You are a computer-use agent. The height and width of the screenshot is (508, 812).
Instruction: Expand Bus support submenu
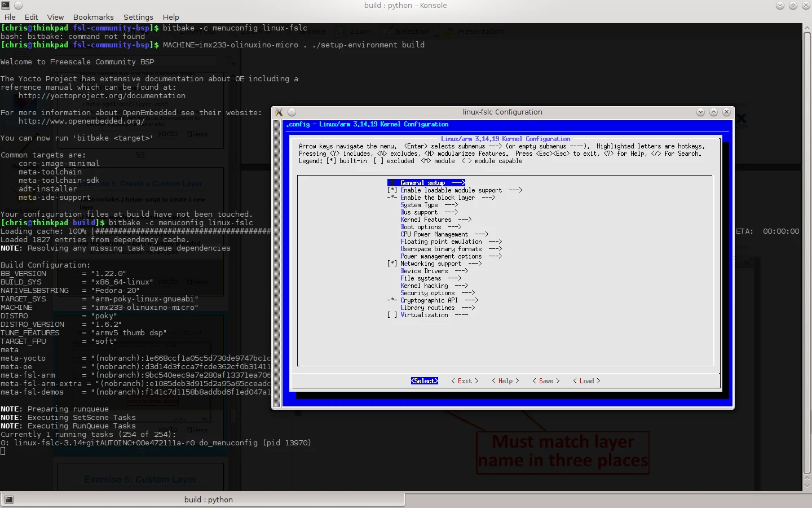pyautogui.click(x=429, y=212)
